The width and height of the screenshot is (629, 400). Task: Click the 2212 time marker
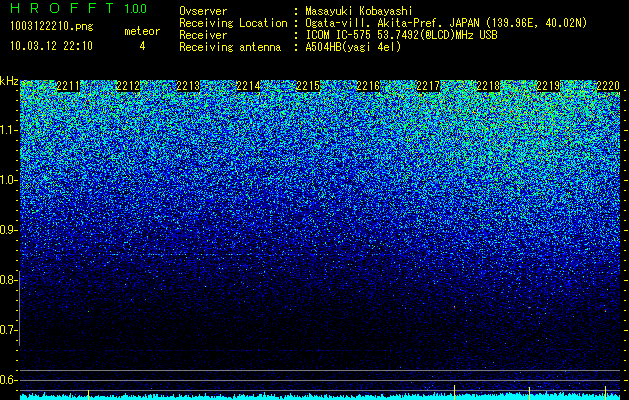coord(128,86)
